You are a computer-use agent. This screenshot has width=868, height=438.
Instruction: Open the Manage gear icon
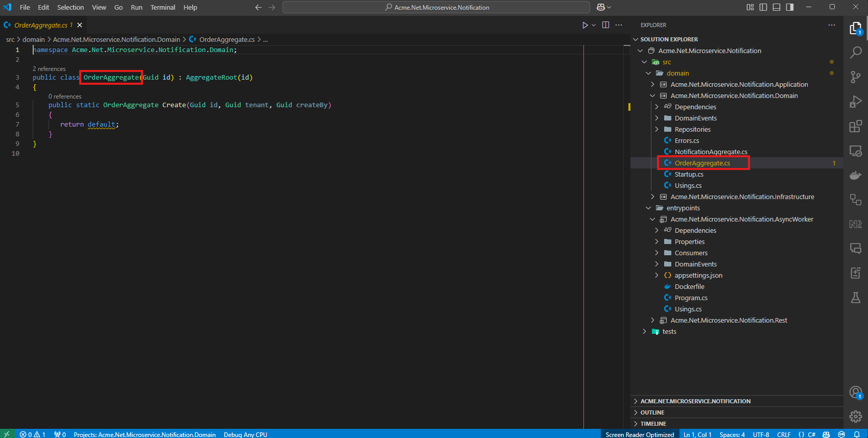pos(856,417)
